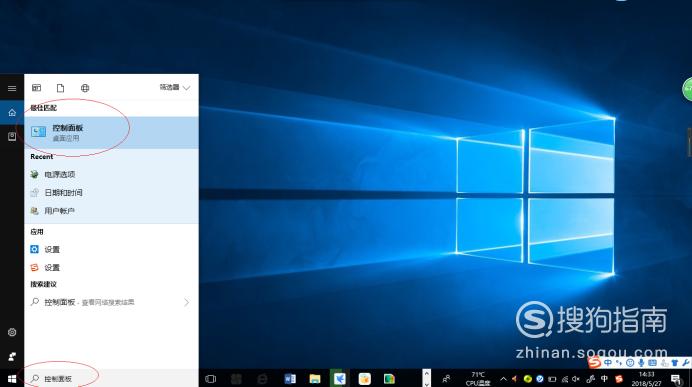Image resolution: width=692 pixels, height=387 pixels.
Task: Expand the 控制面板 web search suggestion arrow
Action: pyautogui.click(x=186, y=302)
